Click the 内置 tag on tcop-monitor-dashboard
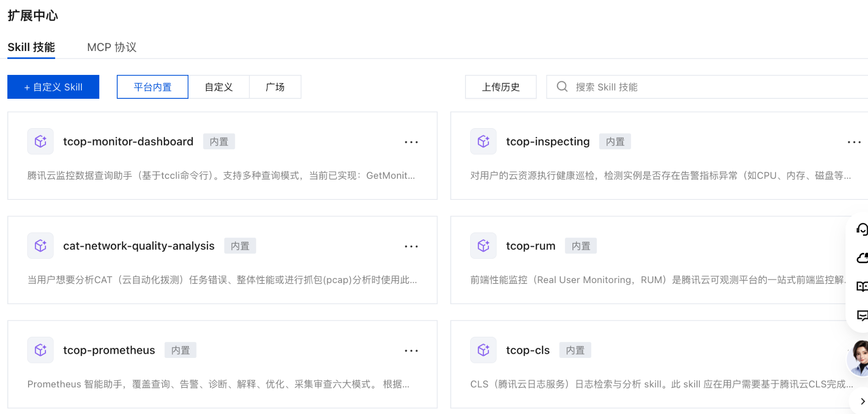Image resolution: width=868 pixels, height=414 pixels. (x=219, y=142)
